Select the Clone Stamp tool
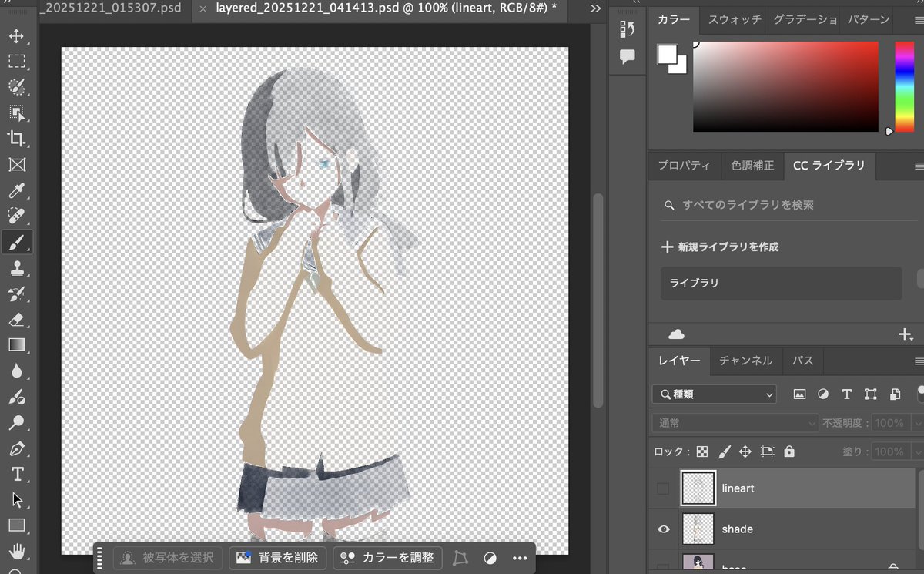 (x=16, y=267)
